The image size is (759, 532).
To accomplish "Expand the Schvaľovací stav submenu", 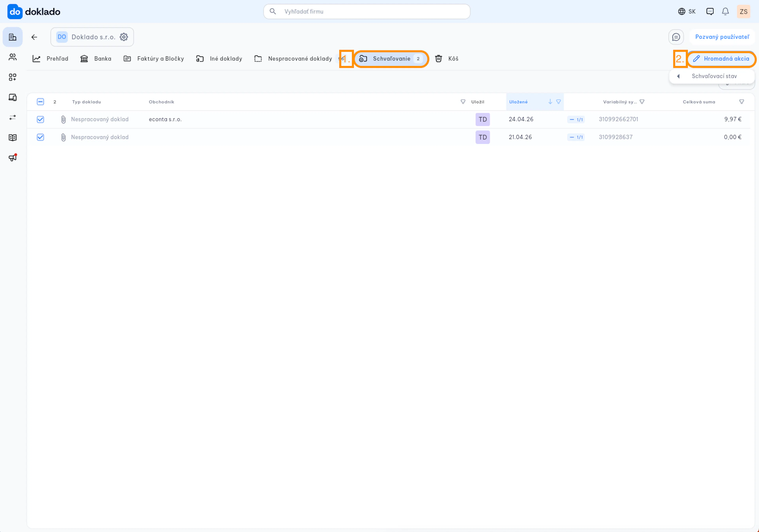I will (712, 76).
